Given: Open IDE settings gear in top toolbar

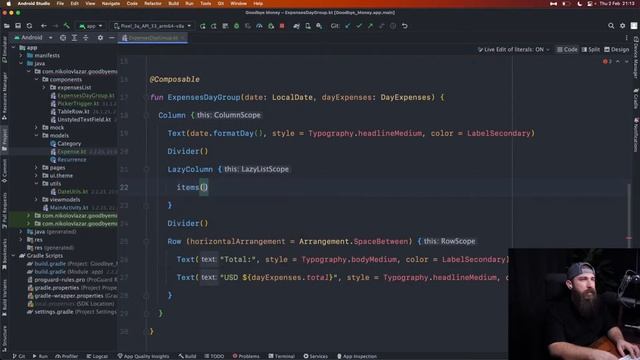Looking at the screenshot, I should click(x=622, y=26).
